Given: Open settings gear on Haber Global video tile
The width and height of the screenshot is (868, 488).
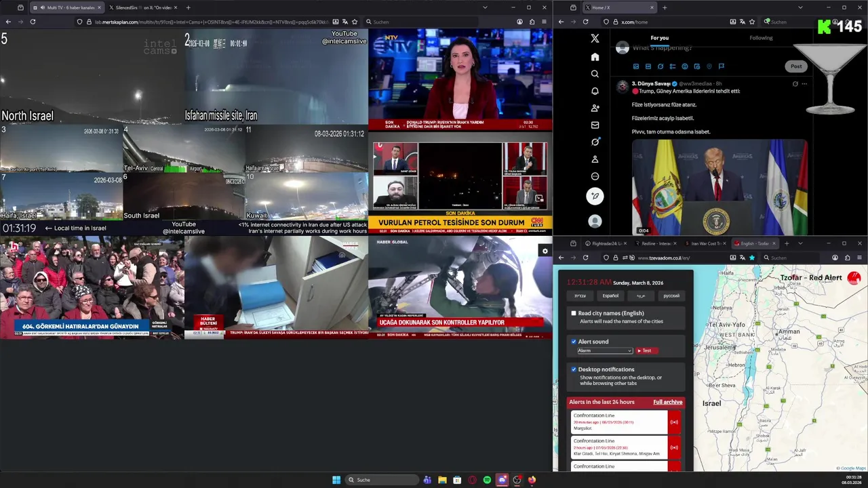Looking at the screenshot, I should tap(545, 251).
